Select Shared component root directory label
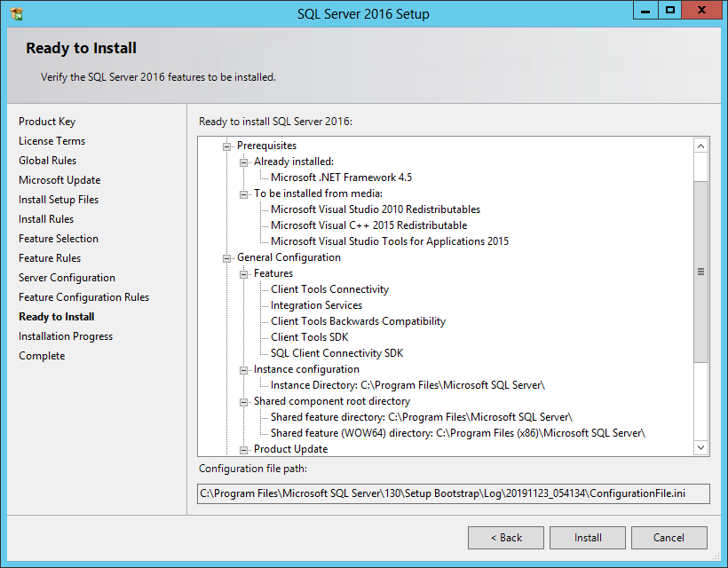 332,401
